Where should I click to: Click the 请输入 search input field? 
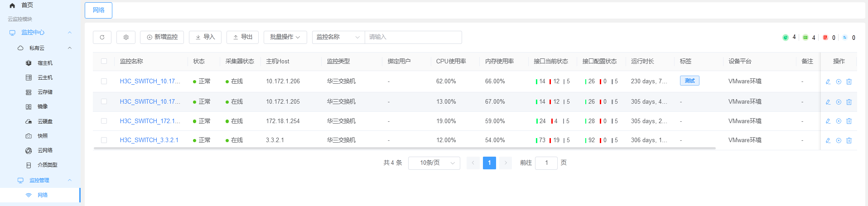[413, 37]
